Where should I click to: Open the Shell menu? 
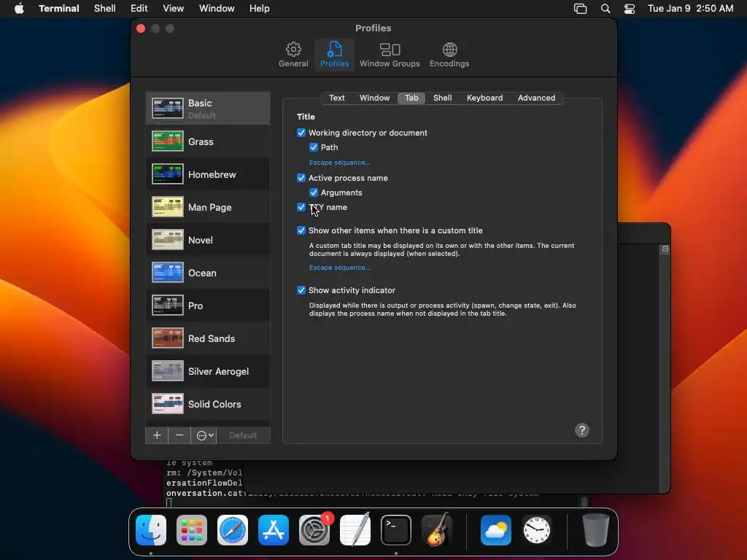pos(105,9)
